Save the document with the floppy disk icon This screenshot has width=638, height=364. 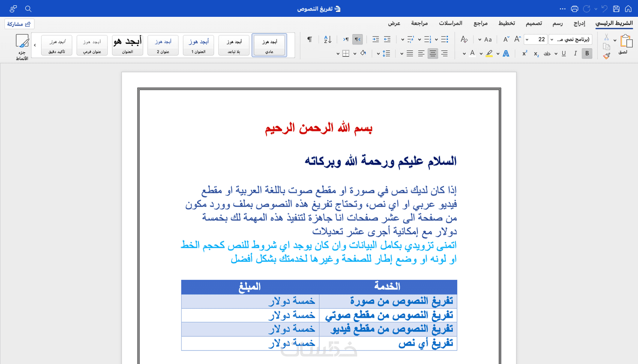(x=616, y=9)
